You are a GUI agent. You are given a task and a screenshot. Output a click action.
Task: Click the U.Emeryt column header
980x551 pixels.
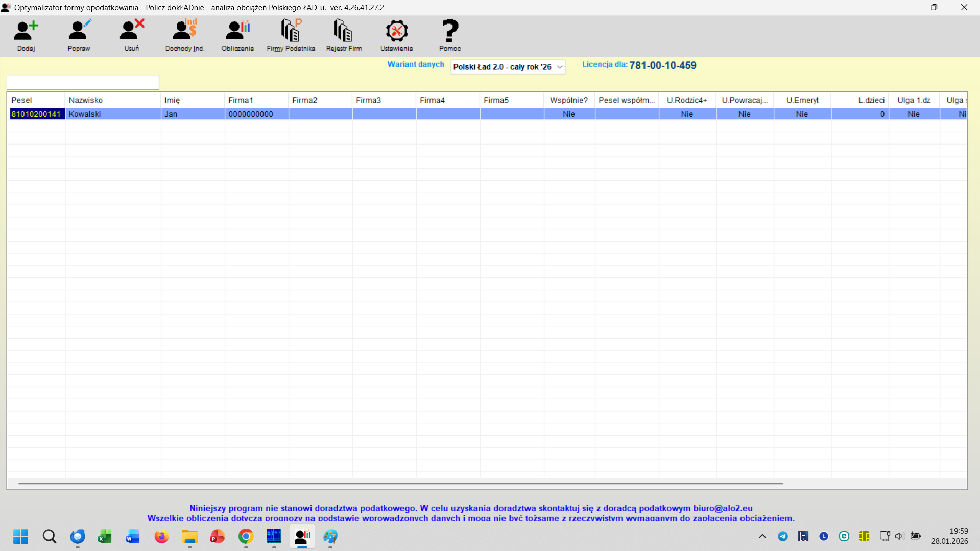pyautogui.click(x=802, y=100)
